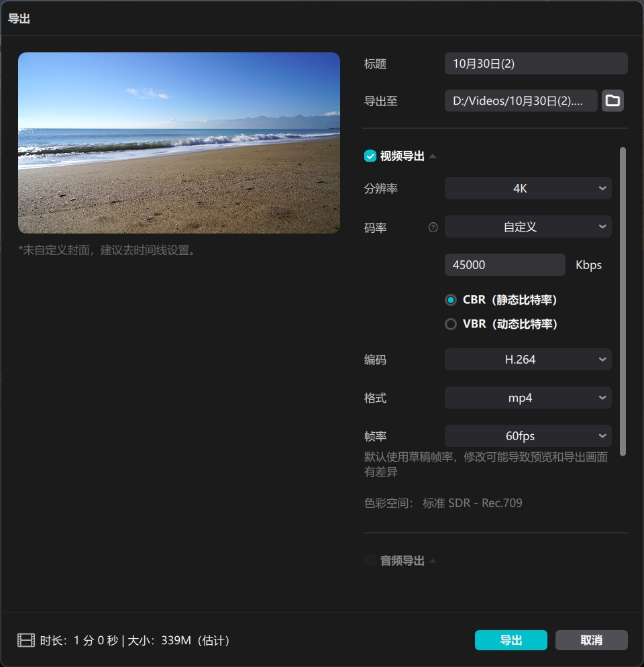This screenshot has height=667, width=644.
Task: Click the folder icon to browse export location
Action: pos(612,101)
